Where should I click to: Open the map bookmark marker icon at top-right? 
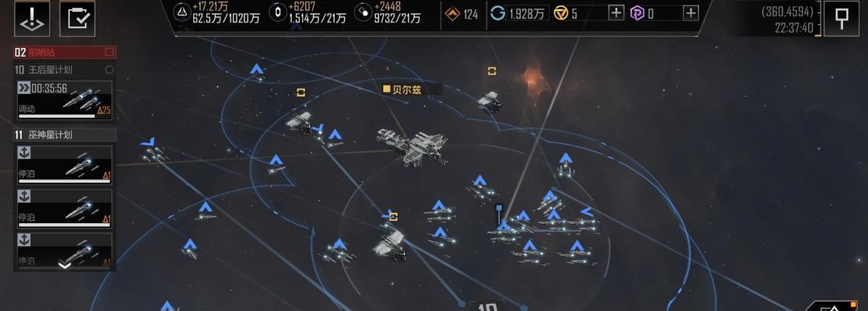click(x=842, y=18)
